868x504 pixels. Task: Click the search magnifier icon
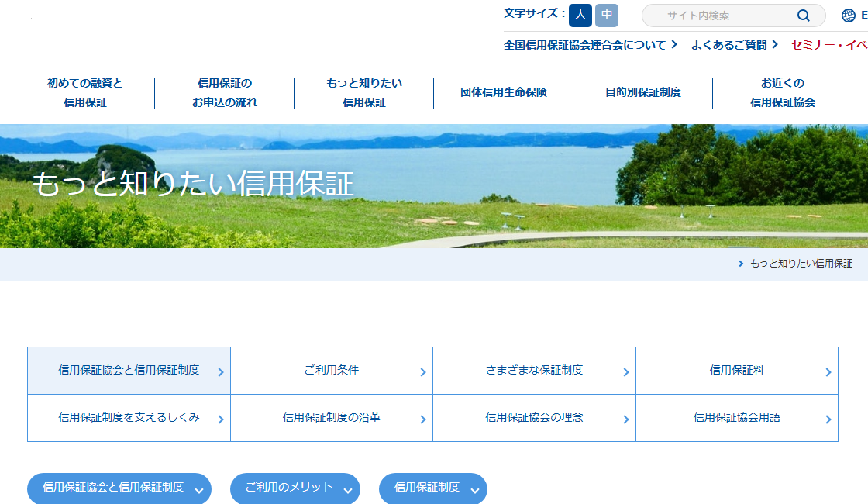(x=803, y=16)
